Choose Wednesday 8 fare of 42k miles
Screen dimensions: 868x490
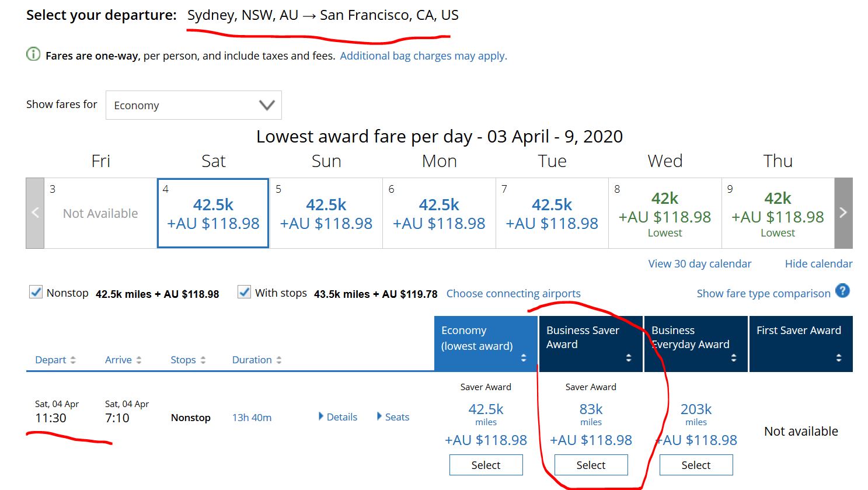664,214
